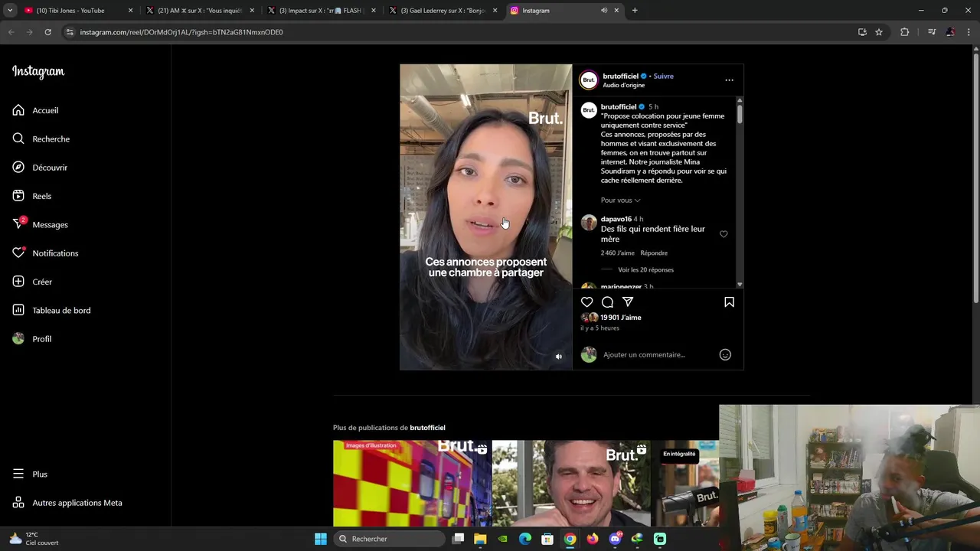
Task: Toggle the reel's sound icon
Action: [x=558, y=357]
